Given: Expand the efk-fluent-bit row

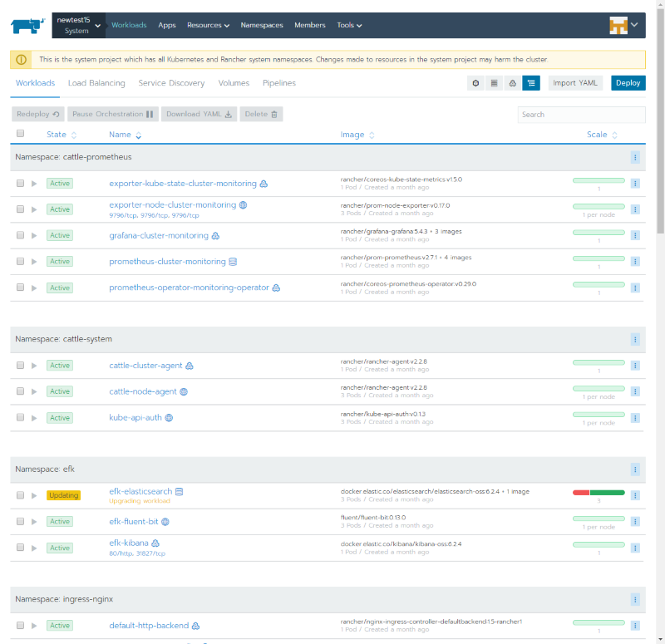Looking at the screenshot, I should pyautogui.click(x=34, y=522).
